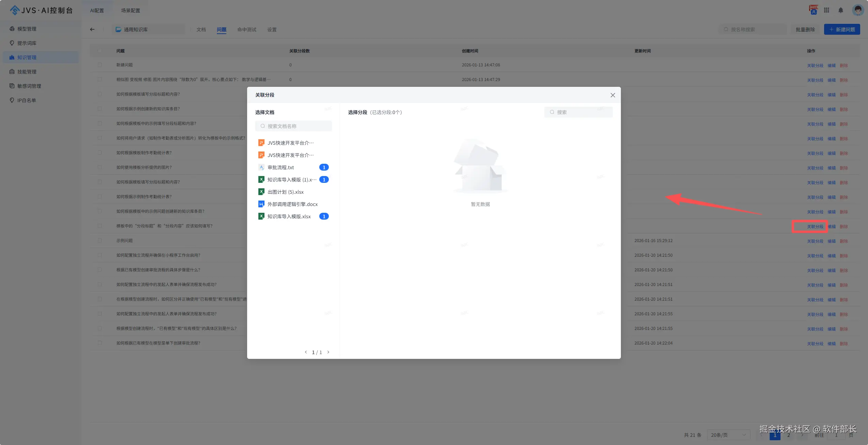This screenshot has height=445, width=868.
Task: Select the 审批流程.txt document
Action: 280,168
